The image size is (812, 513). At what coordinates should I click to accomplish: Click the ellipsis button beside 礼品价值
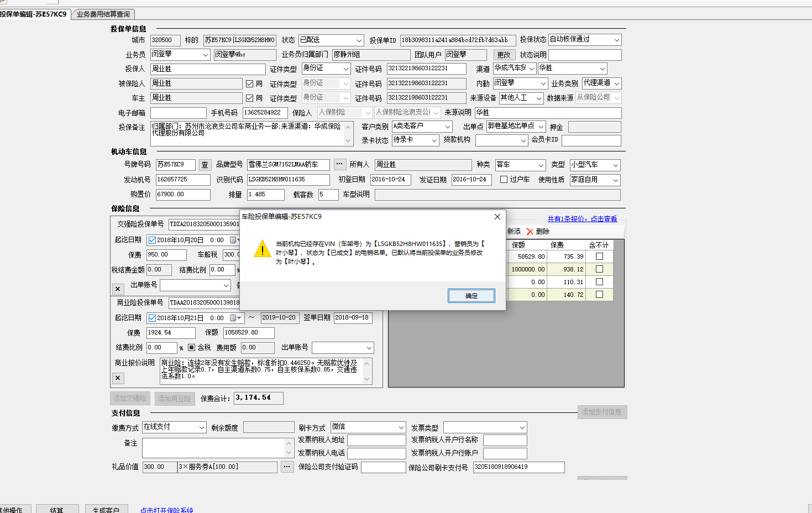click(287, 467)
